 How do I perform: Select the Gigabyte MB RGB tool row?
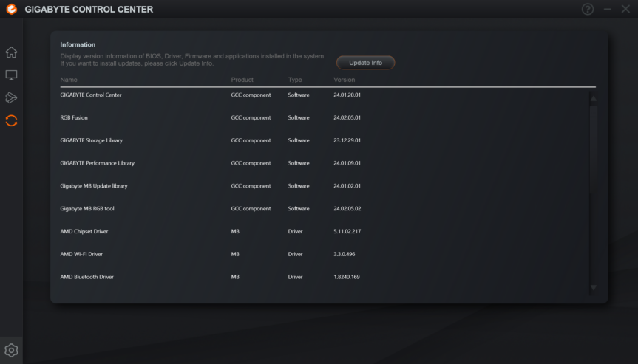(x=86, y=209)
